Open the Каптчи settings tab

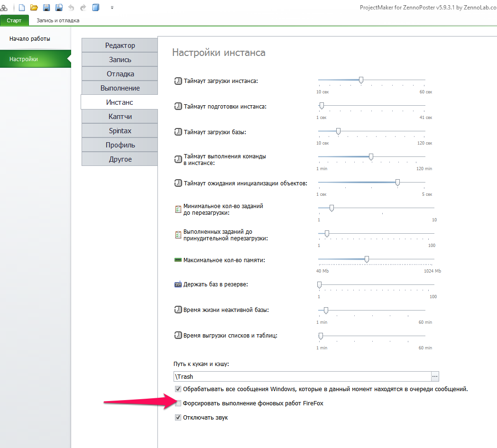tap(120, 117)
